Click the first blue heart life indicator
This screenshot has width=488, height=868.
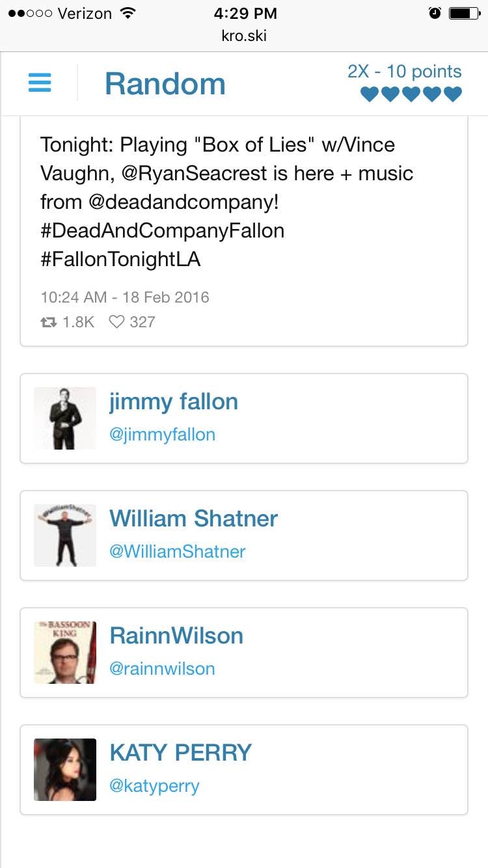(x=370, y=93)
